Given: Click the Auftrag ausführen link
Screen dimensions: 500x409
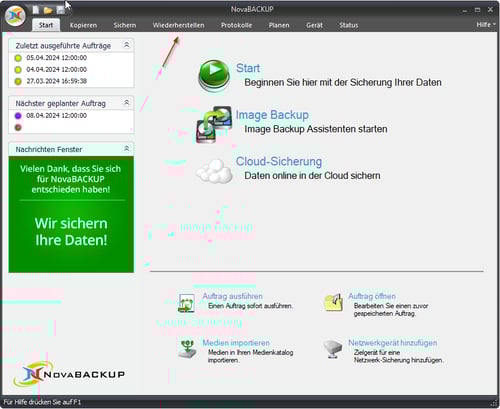Looking at the screenshot, I should pyautogui.click(x=232, y=296).
